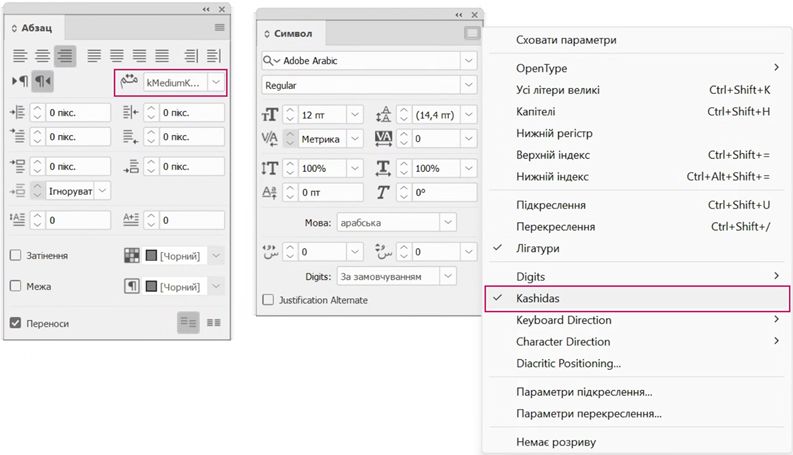Image resolution: width=793 pixels, height=455 pixels.
Task: Align paragraph text left
Action: coord(20,56)
